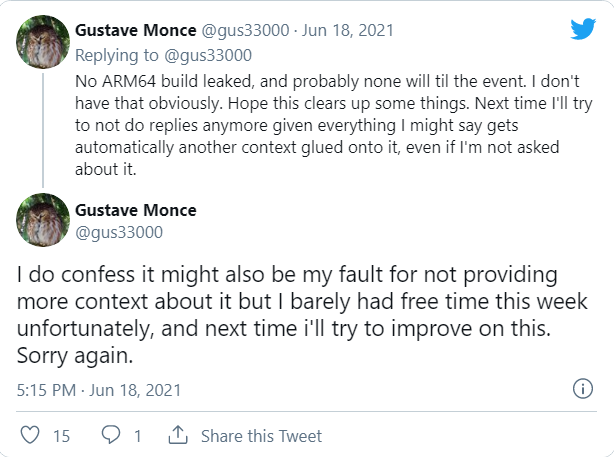The image size is (614, 457).
Task: Click the vertical thread line connecting the tweets
Action: (43, 130)
